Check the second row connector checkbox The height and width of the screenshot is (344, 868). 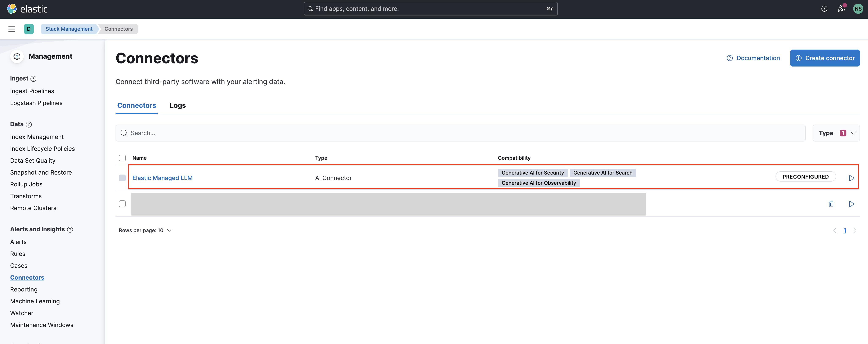pyautogui.click(x=122, y=204)
